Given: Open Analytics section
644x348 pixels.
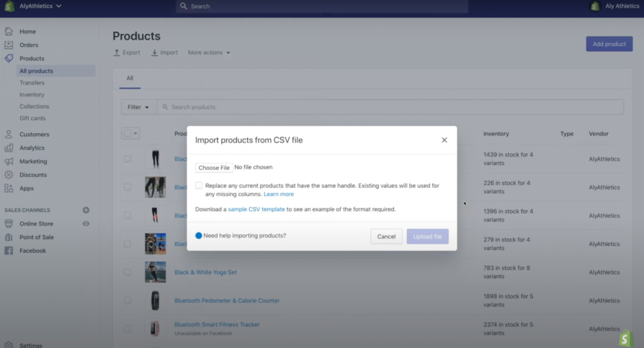Looking at the screenshot, I should coord(32,148).
